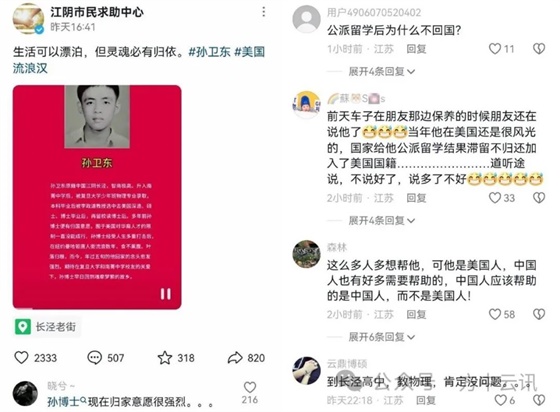
Task: Favorite the post using the 318 star
Action: pyautogui.click(x=165, y=357)
